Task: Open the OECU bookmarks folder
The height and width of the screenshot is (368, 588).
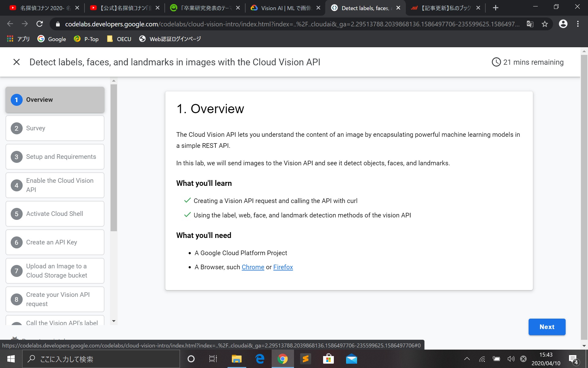Action: [x=119, y=39]
